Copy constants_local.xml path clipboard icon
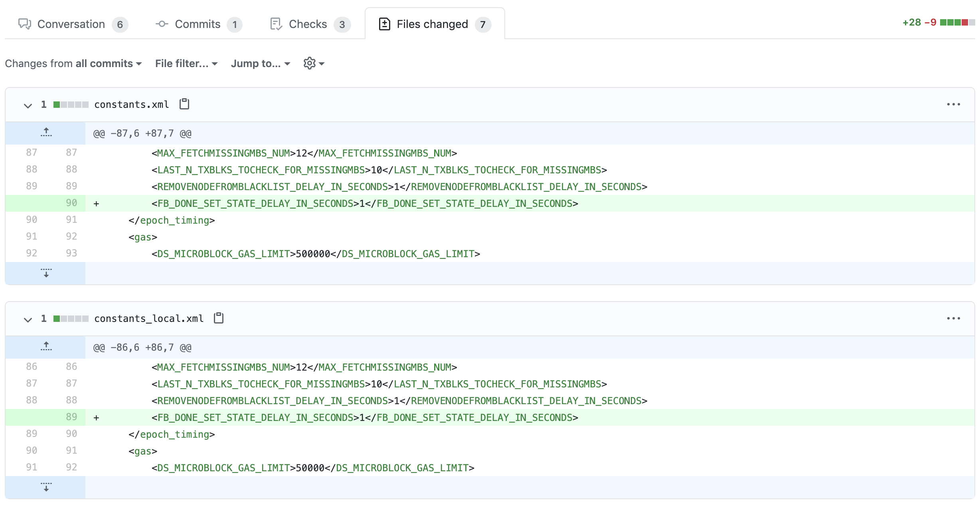980x508 pixels. [x=219, y=318]
